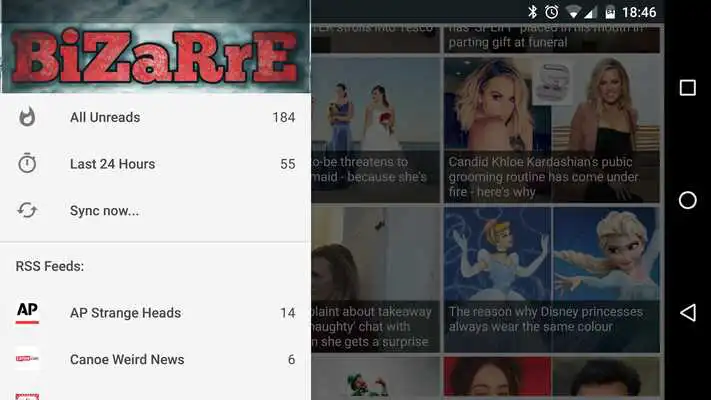Select Last 24 Hours menu entry
This screenshot has width=711, height=400.
(x=156, y=164)
